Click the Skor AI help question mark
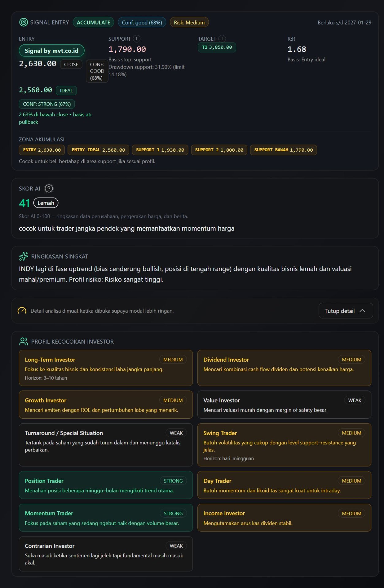Screen dimensions: 384x588 (x=49, y=188)
